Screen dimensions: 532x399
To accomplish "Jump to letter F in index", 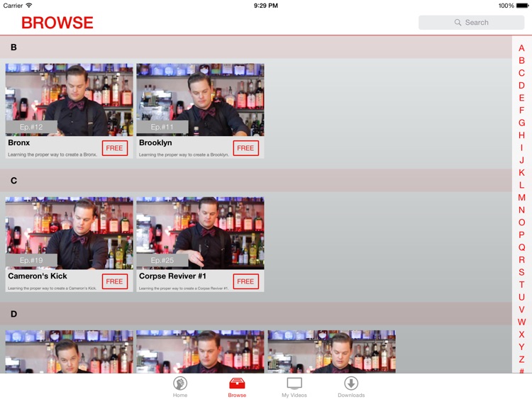I will pyautogui.click(x=521, y=111).
